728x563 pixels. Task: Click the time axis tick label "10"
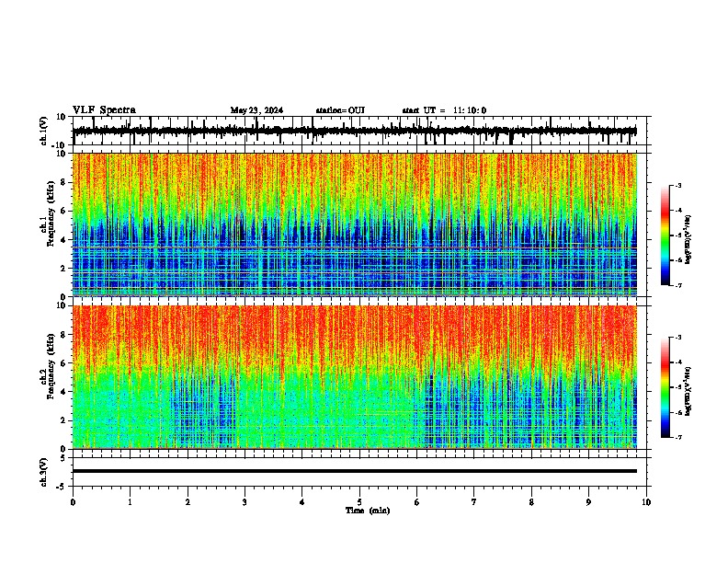point(646,502)
